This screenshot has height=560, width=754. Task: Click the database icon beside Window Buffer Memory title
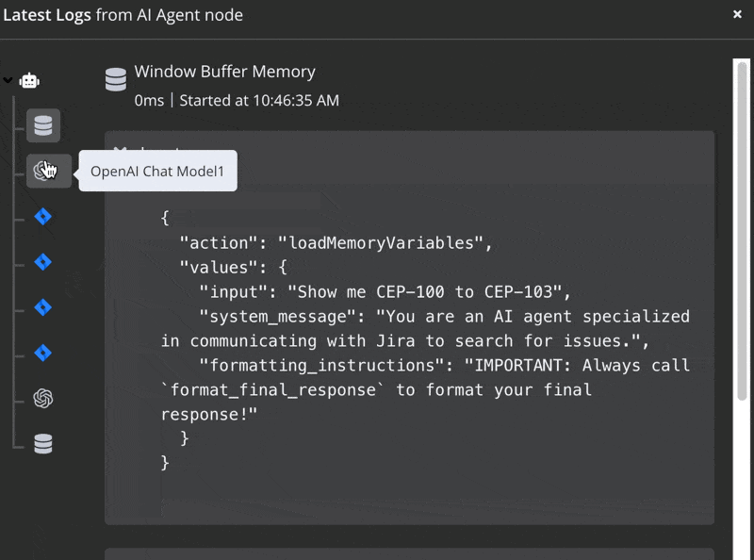point(116,79)
